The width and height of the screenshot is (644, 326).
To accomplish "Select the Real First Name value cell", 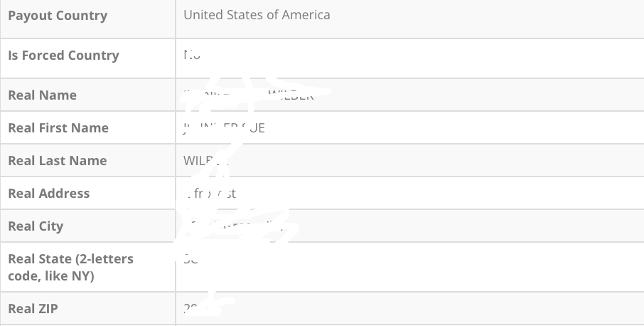I will [409, 128].
